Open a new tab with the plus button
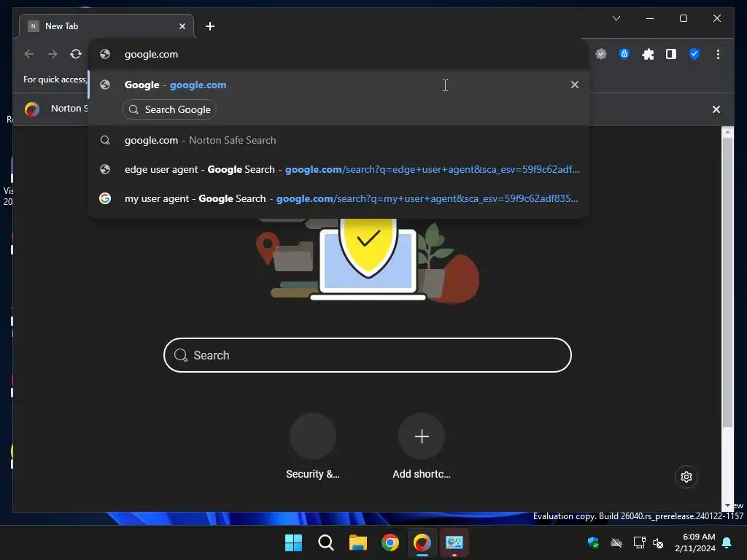Screen dimensions: 747x560 pos(209,26)
